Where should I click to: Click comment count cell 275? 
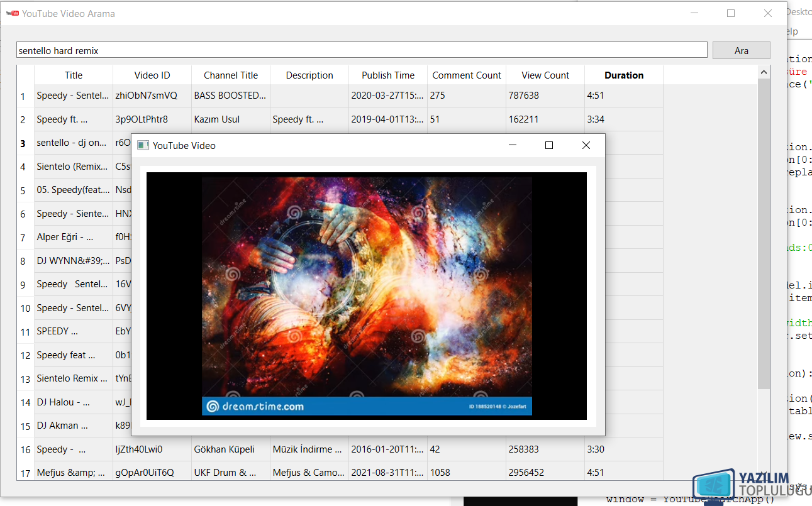[467, 96]
